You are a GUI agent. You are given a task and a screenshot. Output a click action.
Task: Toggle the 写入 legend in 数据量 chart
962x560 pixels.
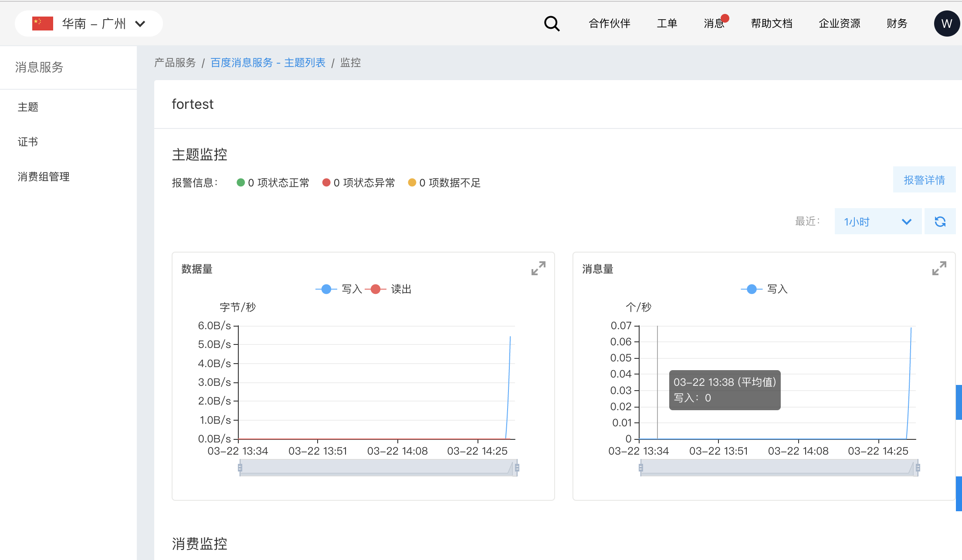click(339, 289)
